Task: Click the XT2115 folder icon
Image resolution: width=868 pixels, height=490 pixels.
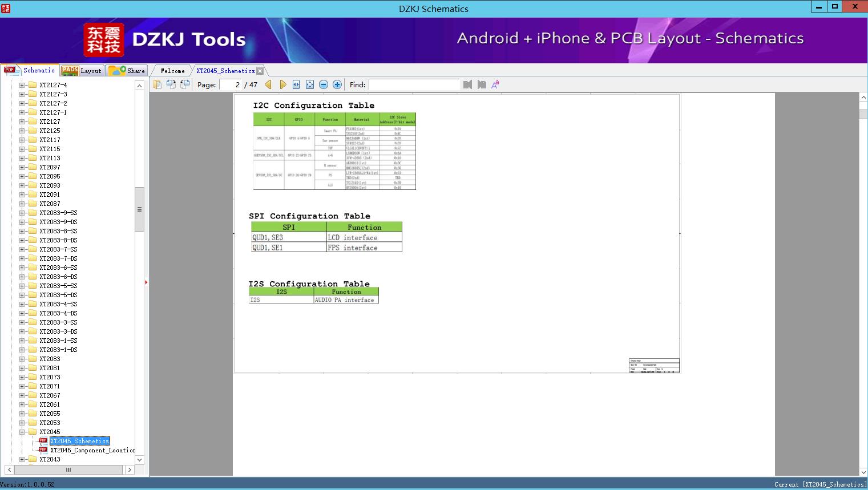Action: pyautogui.click(x=33, y=149)
